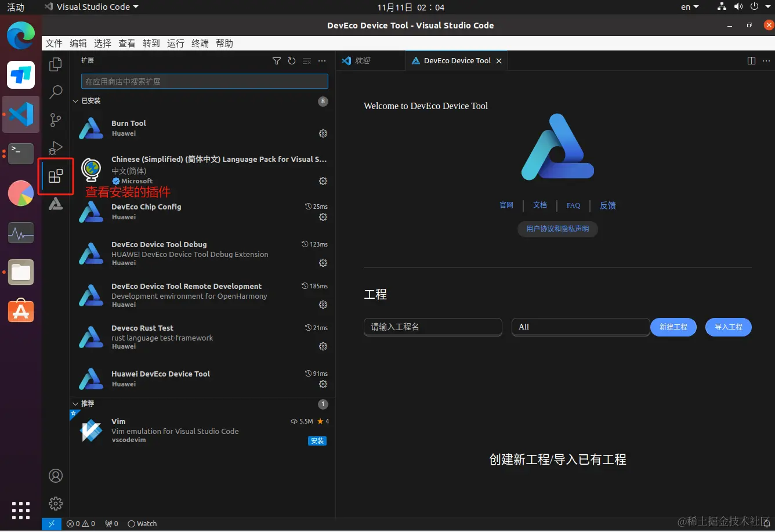Open the Search view in activity bar
Viewport: 775px width, 532px height.
pos(56,92)
